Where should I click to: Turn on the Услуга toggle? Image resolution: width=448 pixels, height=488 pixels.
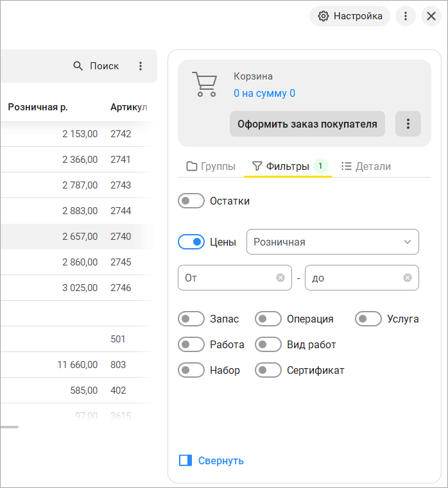tap(368, 319)
